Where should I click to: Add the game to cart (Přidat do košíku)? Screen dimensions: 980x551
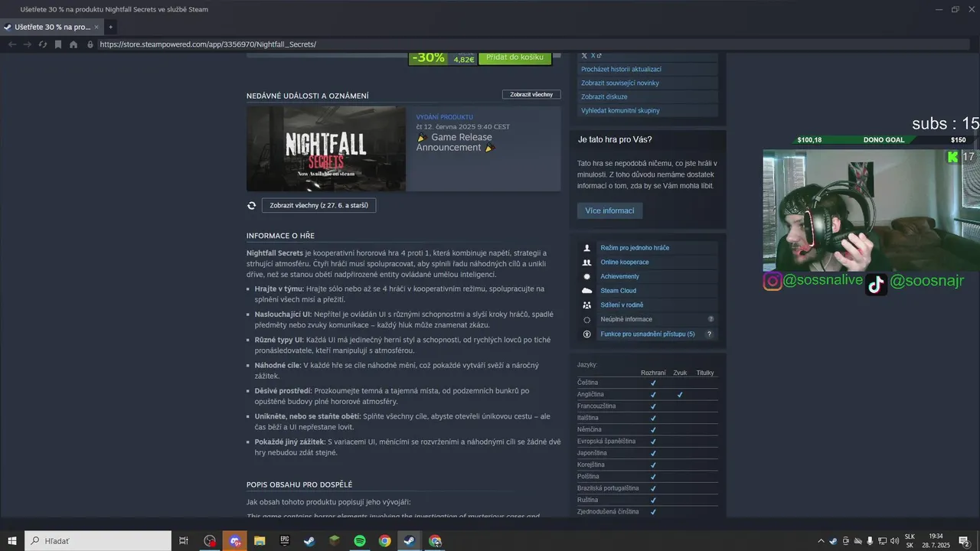click(514, 57)
